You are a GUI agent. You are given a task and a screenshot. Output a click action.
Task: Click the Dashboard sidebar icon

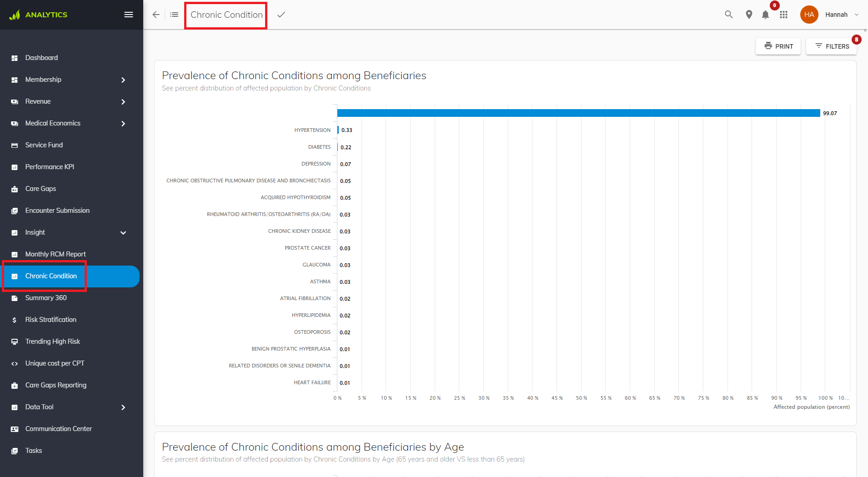15,58
